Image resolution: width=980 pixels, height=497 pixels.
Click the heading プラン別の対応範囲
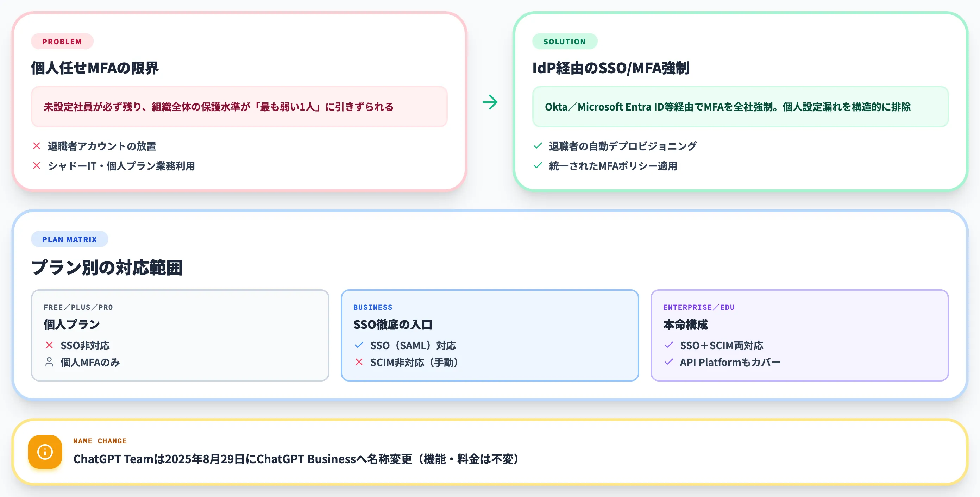(107, 267)
